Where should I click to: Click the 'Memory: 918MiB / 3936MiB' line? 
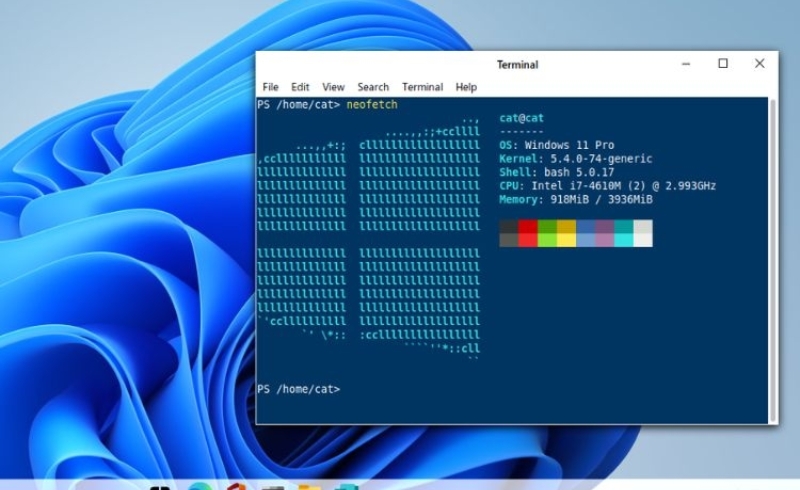tap(576, 199)
